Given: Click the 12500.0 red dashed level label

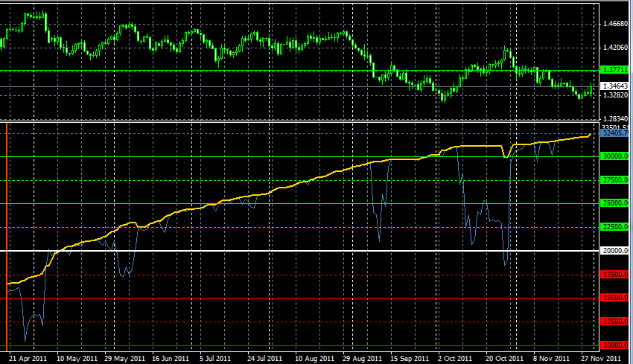Looking at the screenshot, I should (x=614, y=322).
